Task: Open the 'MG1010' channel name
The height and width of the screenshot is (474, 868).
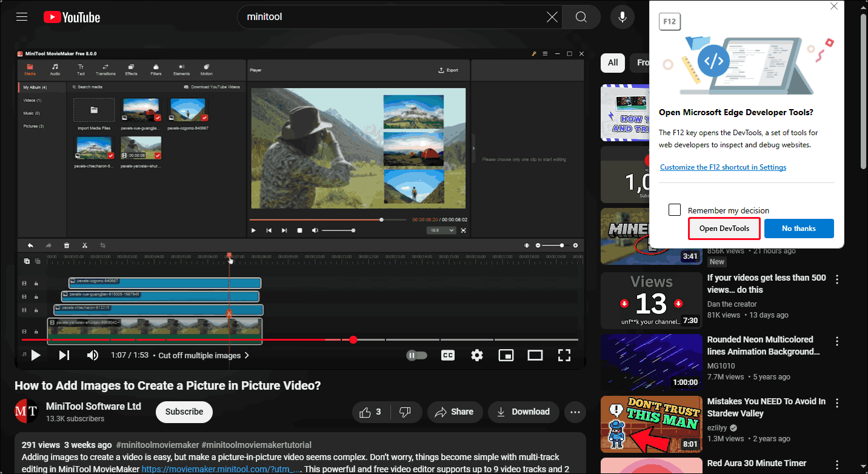Action: (721, 366)
